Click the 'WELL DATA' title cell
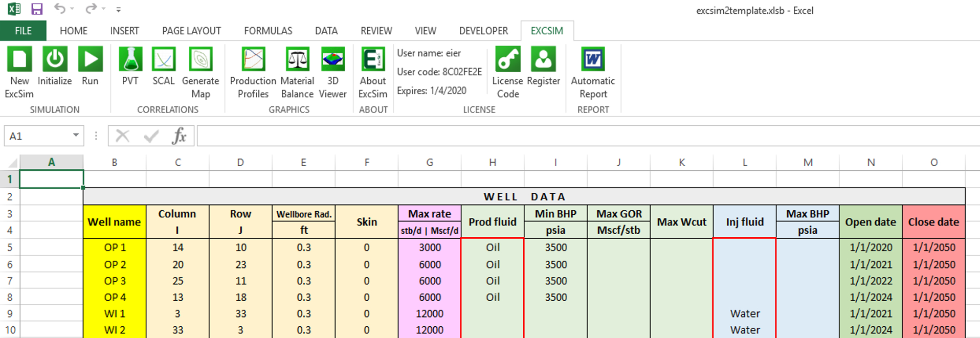The image size is (980, 338). click(x=524, y=197)
